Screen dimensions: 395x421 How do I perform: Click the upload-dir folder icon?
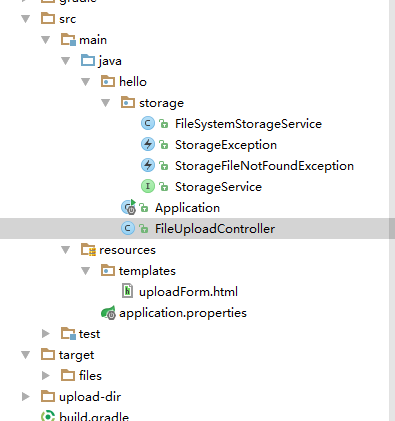click(x=48, y=396)
